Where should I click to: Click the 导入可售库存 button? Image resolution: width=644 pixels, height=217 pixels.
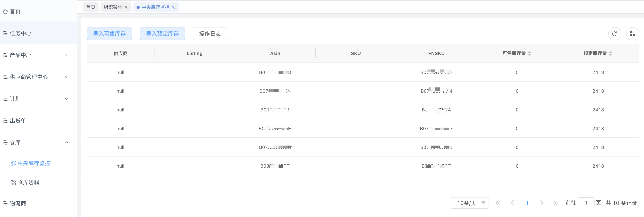(x=109, y=34)
